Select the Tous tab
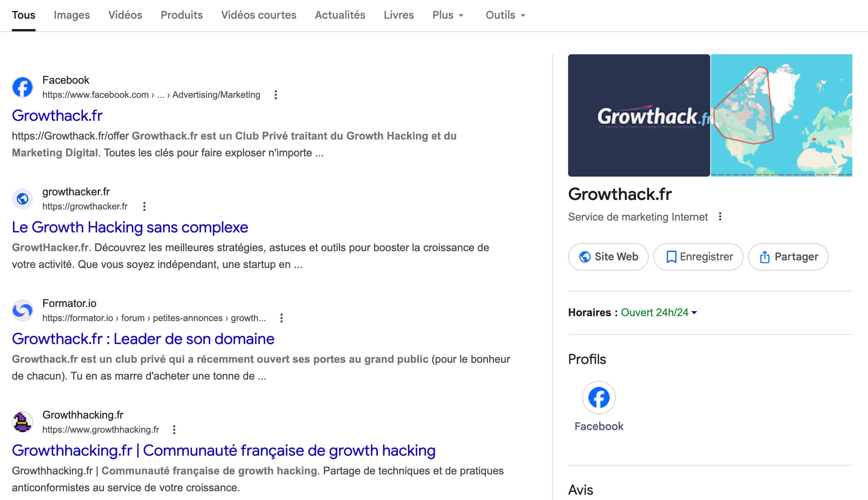 [24, 15]
